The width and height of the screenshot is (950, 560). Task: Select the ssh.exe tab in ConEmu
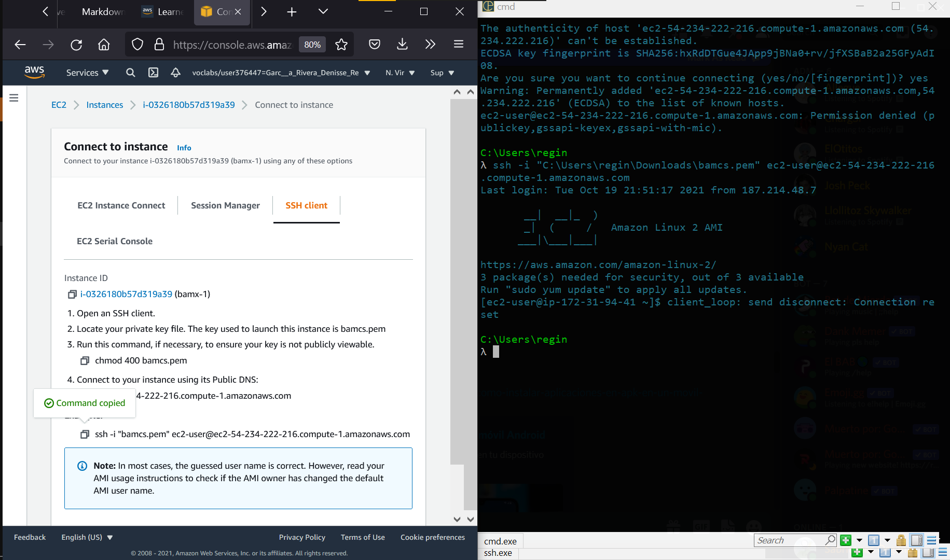pyautogui.click(x=498, y=553)
